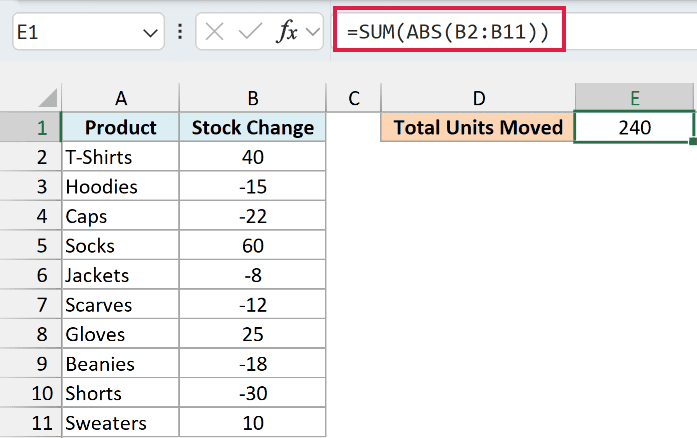Select row 6 header
The image size is (697, 438).
tap(30, 275)
